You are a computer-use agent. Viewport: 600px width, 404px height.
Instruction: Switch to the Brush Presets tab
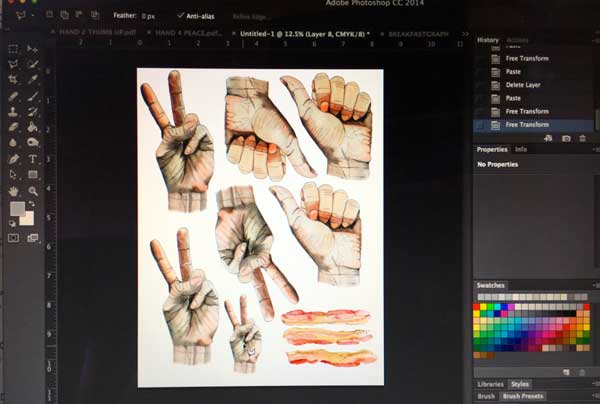[523, 396]
